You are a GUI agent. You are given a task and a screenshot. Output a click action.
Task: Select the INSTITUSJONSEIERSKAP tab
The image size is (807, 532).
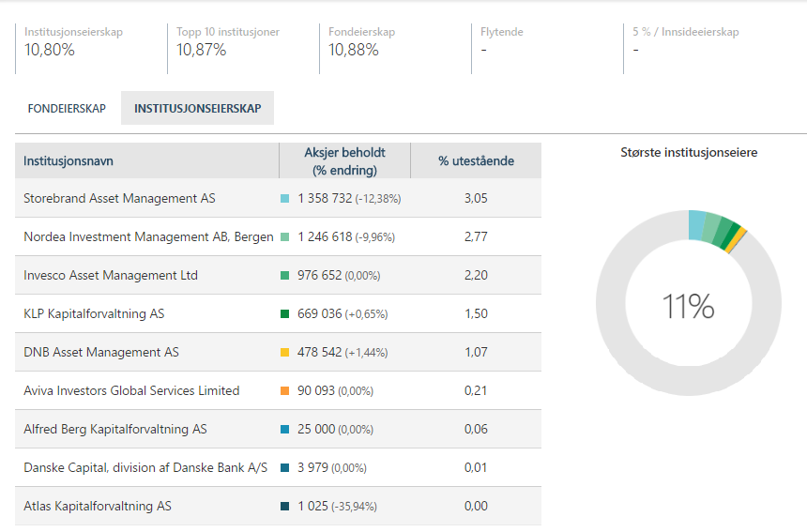[x=198, y=108]
